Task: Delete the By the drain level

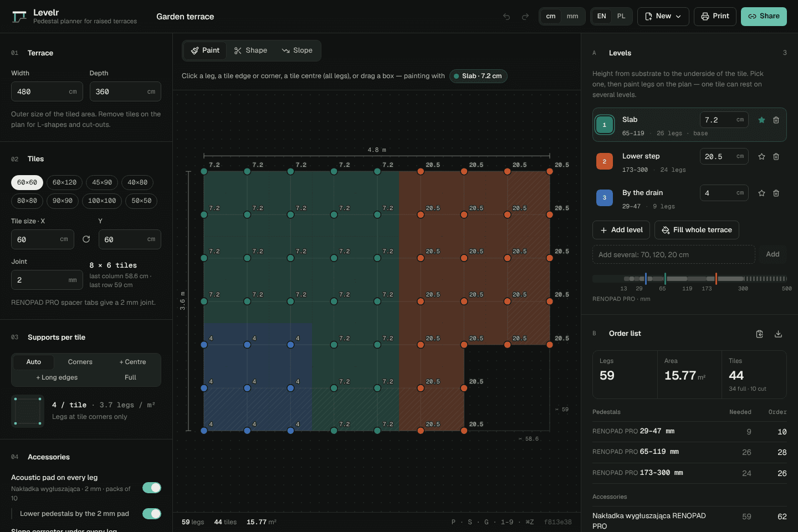Action: 776,193
